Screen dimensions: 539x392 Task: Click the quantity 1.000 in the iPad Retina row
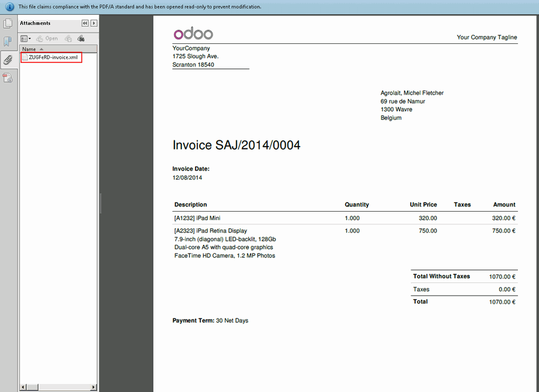pyautogui.click(x=352, y=231)
